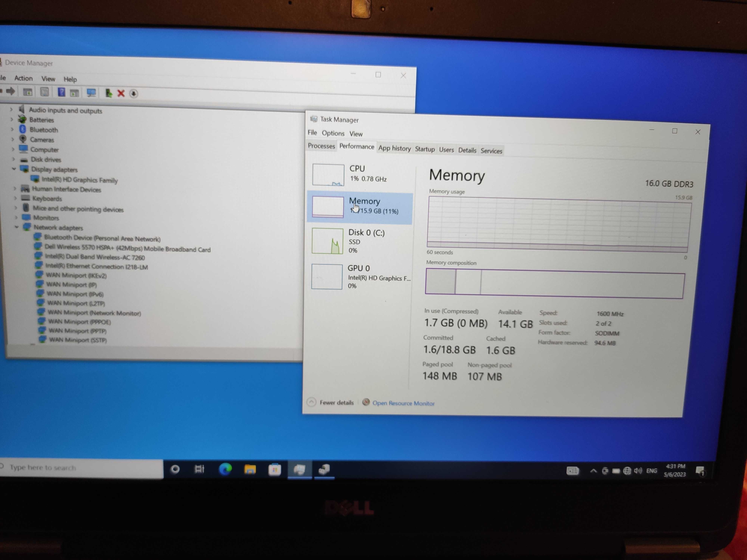This screenshot has width=747, height=560.
Task: Click the Cortana circle on the taskbar
Action: (175, 469)
